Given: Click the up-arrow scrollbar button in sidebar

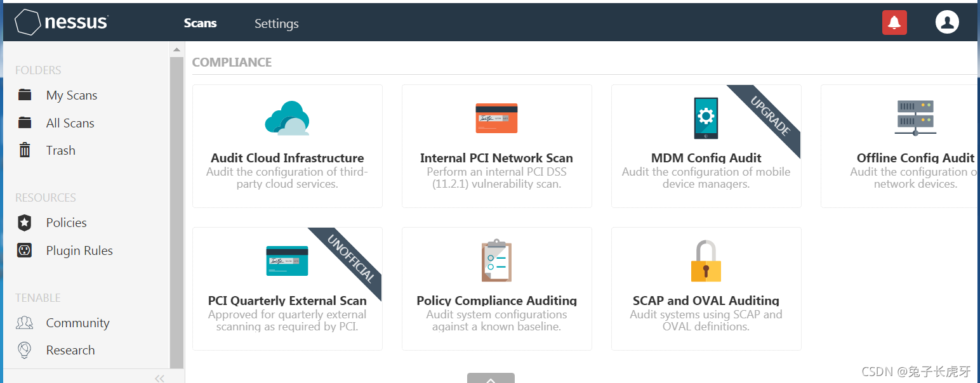Looking at the screenshot, I should click(x=176, y=49).
